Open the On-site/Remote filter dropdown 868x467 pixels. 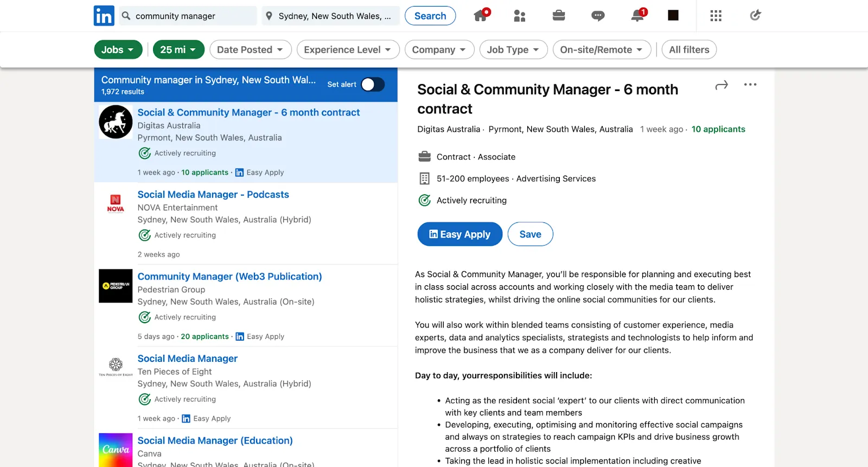tap(602, 50)
